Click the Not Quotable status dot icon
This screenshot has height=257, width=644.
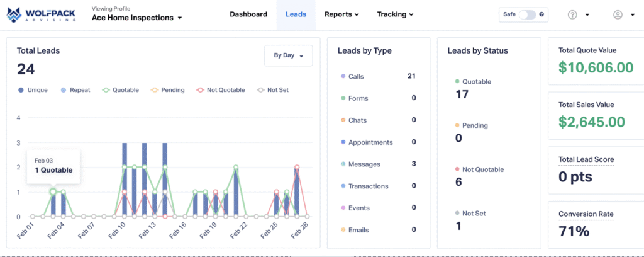pos(457,169)
